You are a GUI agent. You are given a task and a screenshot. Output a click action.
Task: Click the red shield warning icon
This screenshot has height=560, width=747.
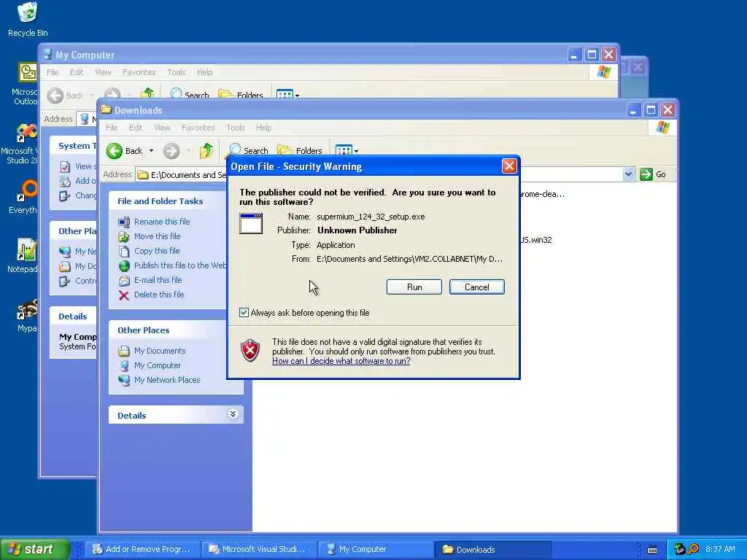(250, 351)
